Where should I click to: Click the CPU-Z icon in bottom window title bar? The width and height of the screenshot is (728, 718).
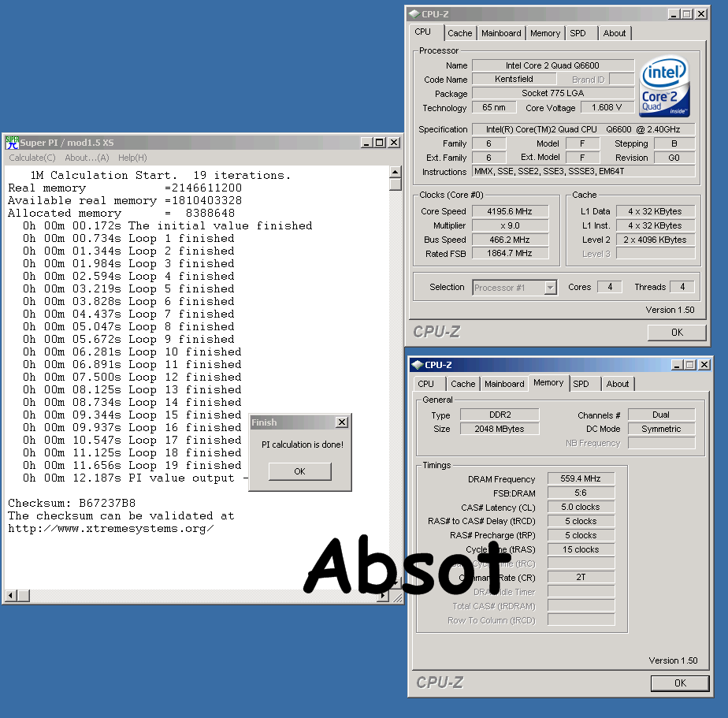coord(418,365)
